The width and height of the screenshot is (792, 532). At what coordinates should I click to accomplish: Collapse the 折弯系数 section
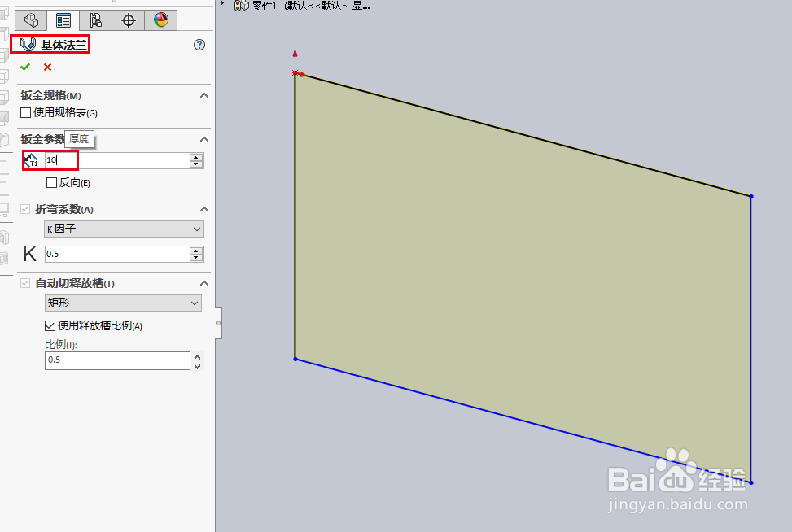(x=203, y=209)
